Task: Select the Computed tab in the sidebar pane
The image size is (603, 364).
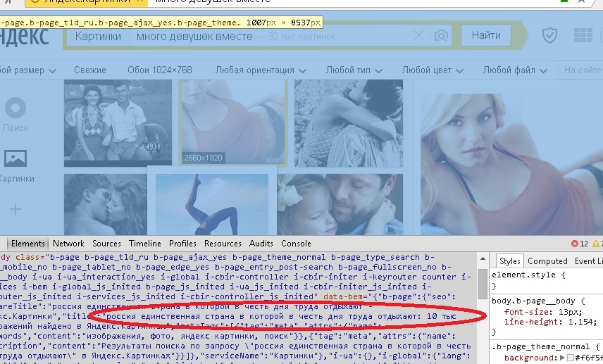Action: [x=547, y=261]
